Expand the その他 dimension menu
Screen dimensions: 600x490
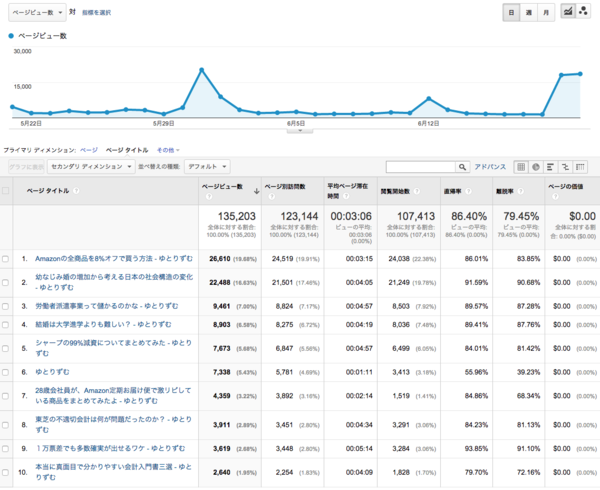(x=168, y=150)
